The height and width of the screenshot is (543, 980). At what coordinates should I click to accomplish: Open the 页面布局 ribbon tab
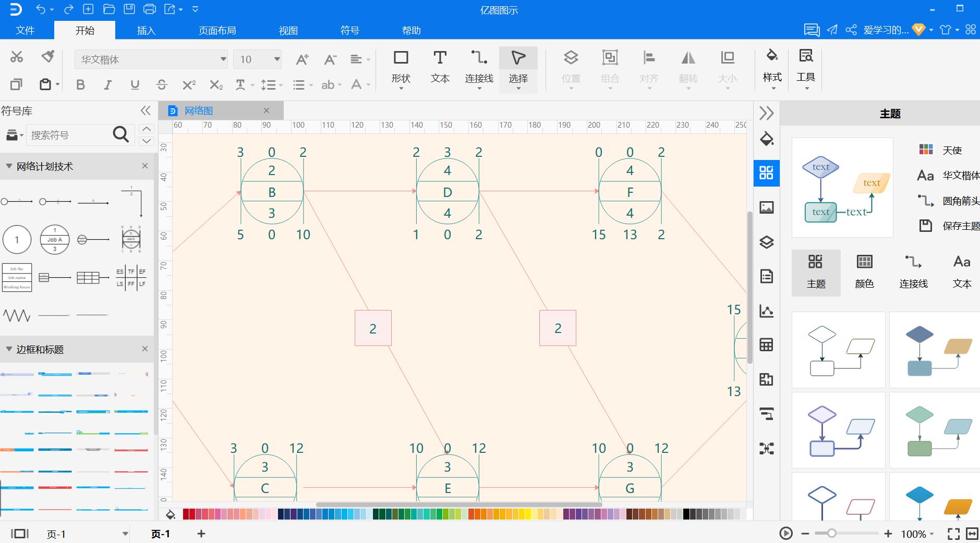click(217, 30)
